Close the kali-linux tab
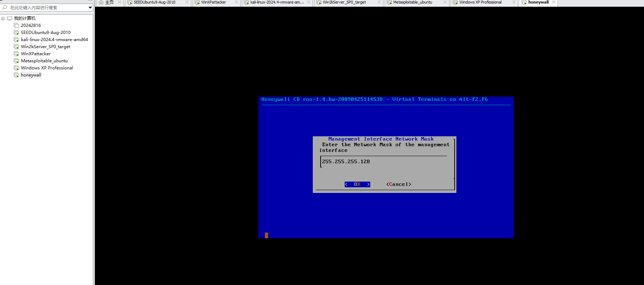The height and width of the screenshot is (285, 644). coord(309,2)
